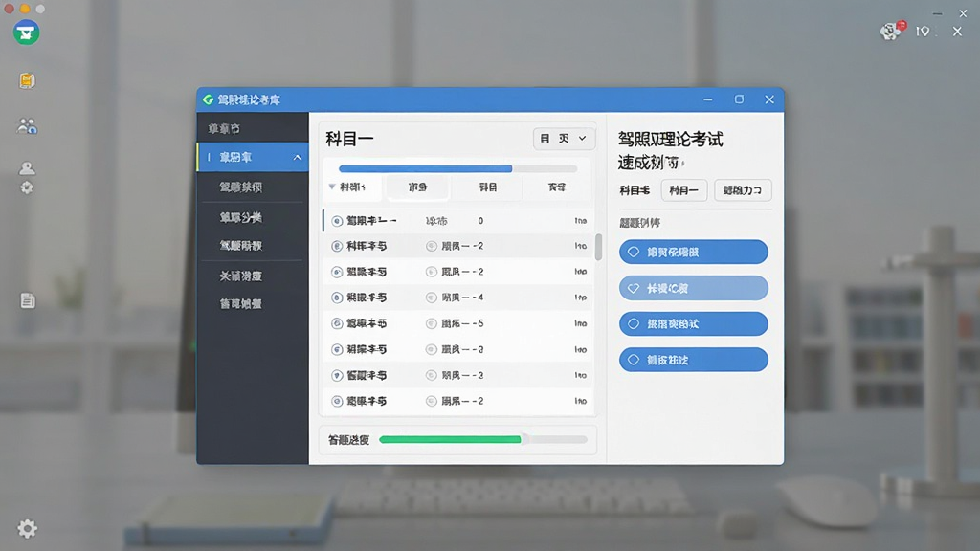Click the right-end label of the last list row
The width and height of the screenshot is (980, 551).
click(x=581, y=401)
